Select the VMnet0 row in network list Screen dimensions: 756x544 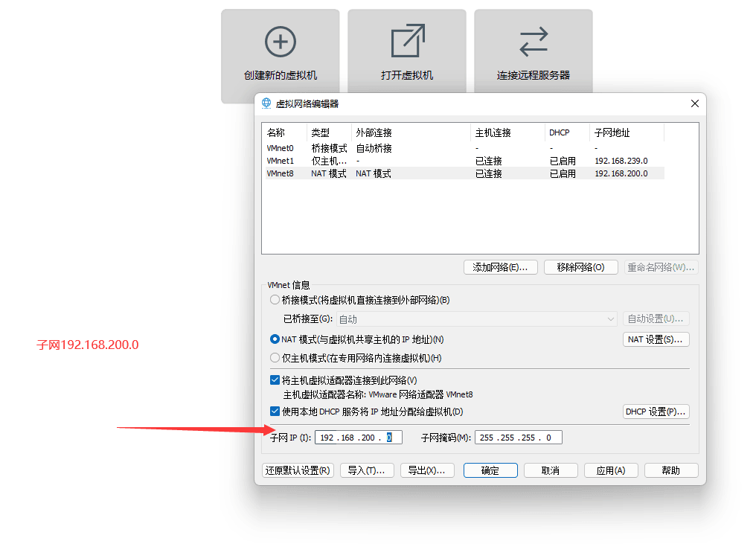(281, 148)
